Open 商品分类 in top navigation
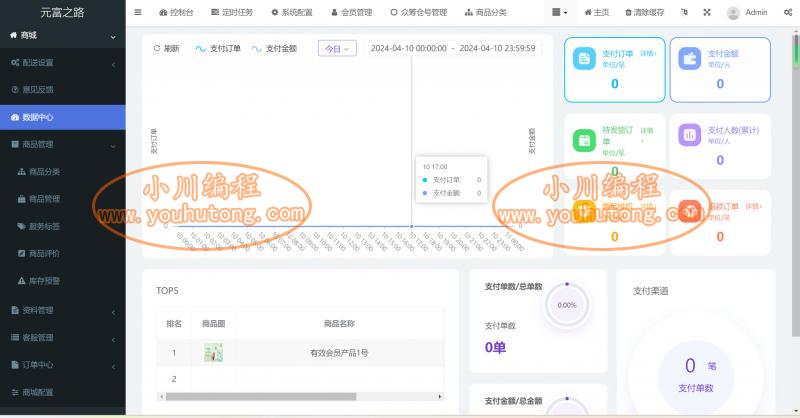 tap(486, 12)
